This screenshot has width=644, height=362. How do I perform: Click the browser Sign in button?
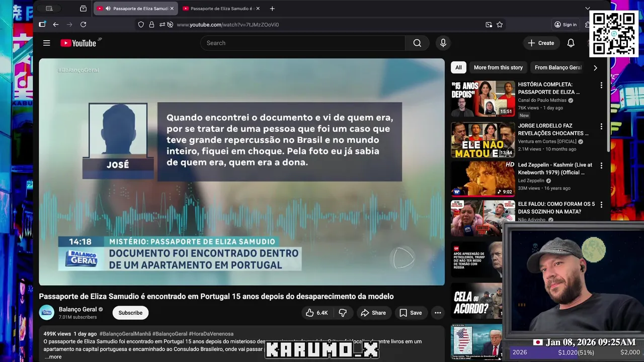[x=566, y=25]
